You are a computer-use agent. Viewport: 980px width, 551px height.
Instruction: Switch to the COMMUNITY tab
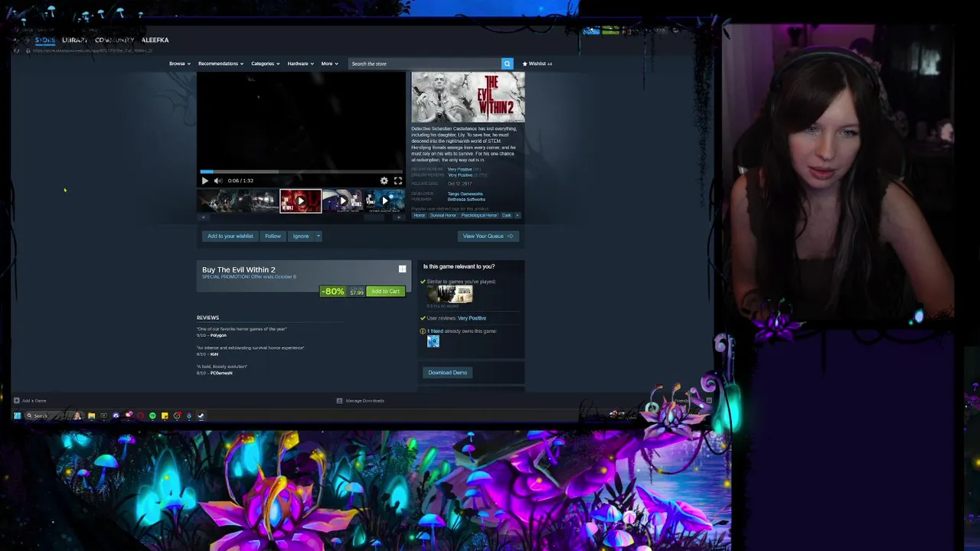pos(114,40)
